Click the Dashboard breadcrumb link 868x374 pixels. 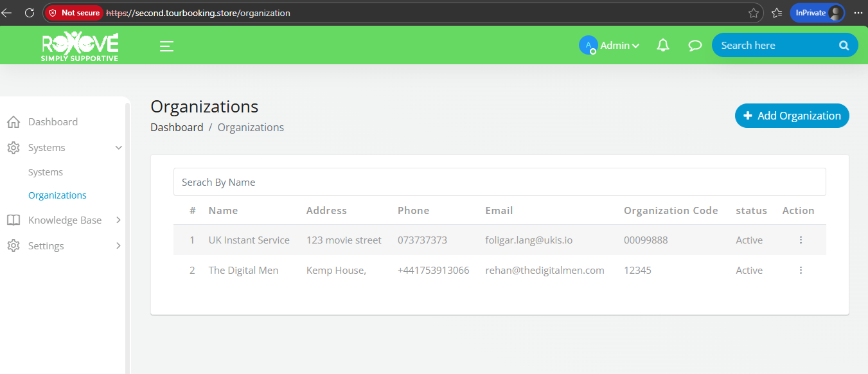[177, 127]
